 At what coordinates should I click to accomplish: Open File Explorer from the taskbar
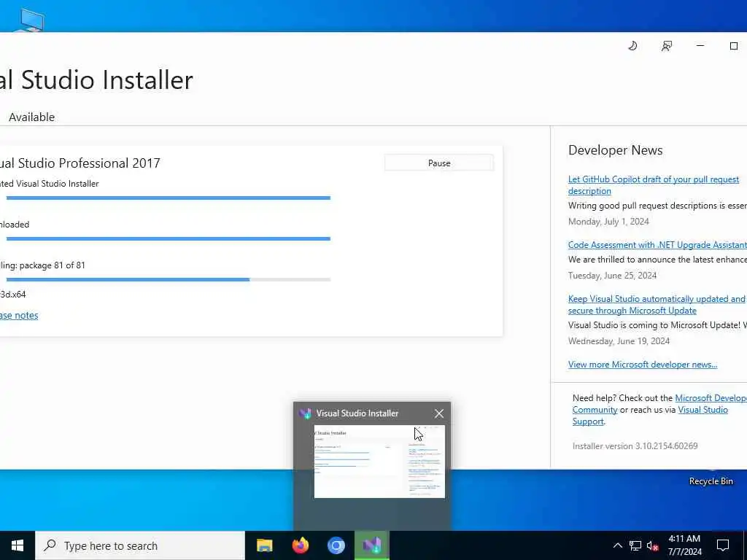tap(264, 545)
